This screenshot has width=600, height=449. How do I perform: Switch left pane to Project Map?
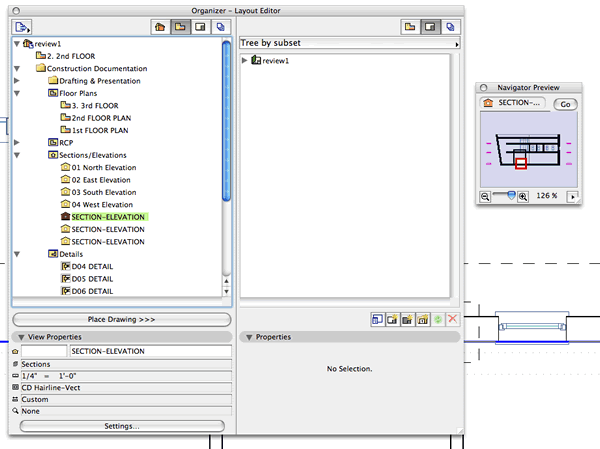161,27
